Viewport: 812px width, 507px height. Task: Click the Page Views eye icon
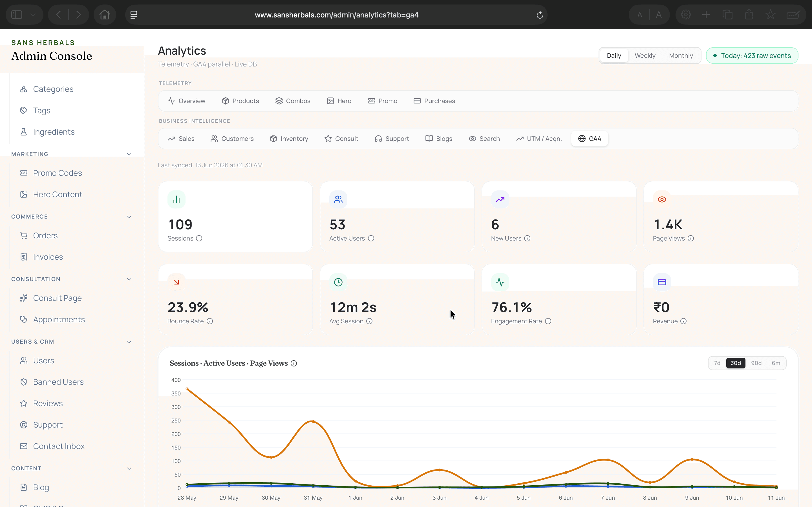pos(662,199)
